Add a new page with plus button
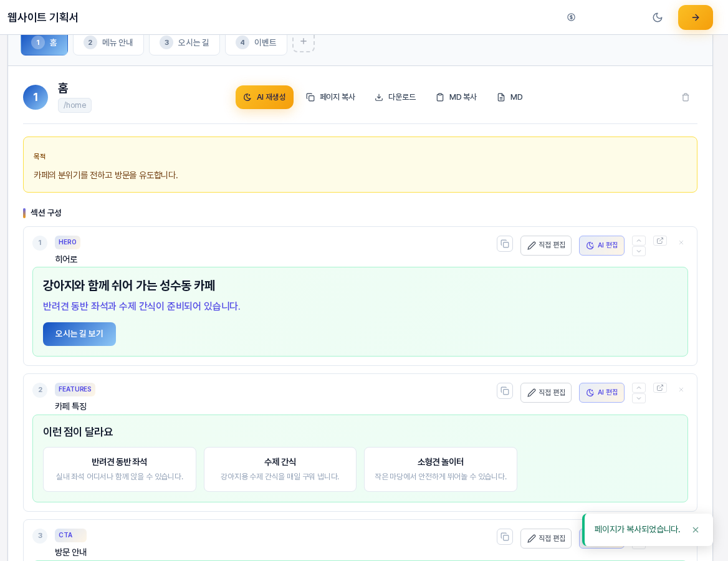728x561 pixels. (303, 42)
